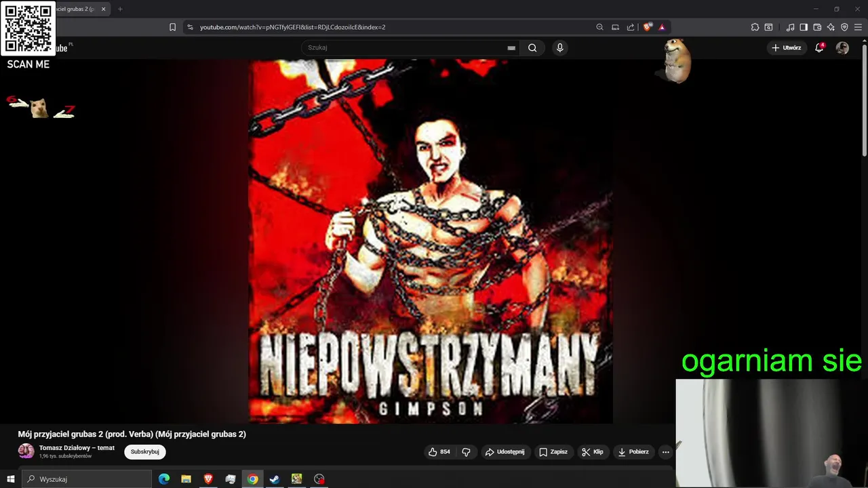The height and width of the screenshot is (488, 868).
Task: Open the Windows Start menu
Action: tap(11, 479)
